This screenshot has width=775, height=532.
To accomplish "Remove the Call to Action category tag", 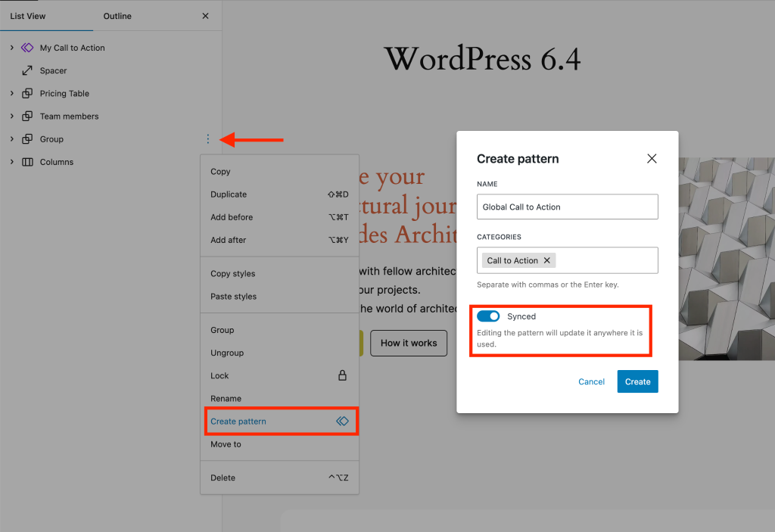I will (x=546, y=260).
